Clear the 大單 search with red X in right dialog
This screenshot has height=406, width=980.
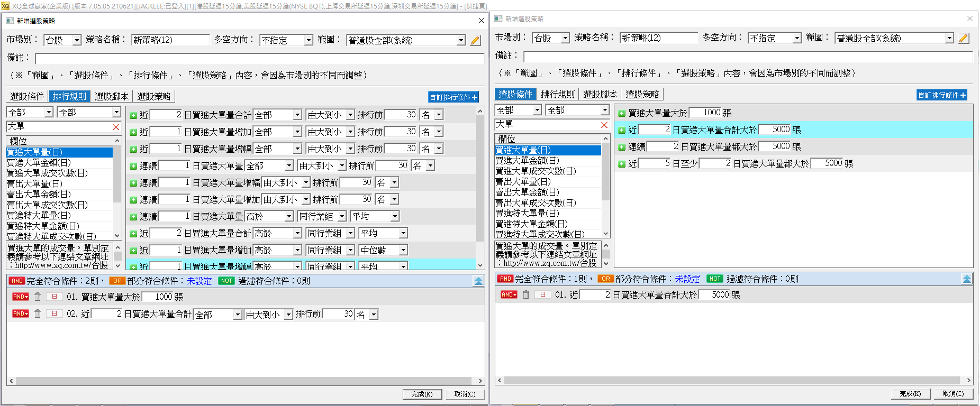click(604, 125)
